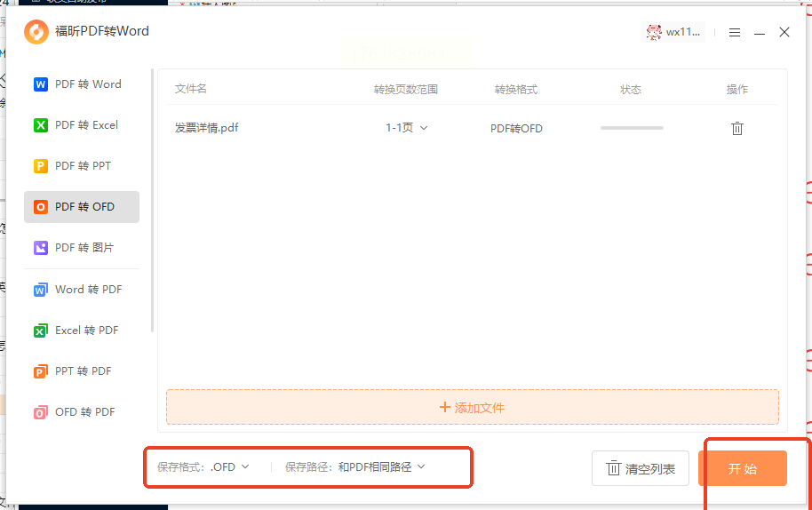
Task: Minimize the 福昕PDF转Word window
Action: click(760, 33)
